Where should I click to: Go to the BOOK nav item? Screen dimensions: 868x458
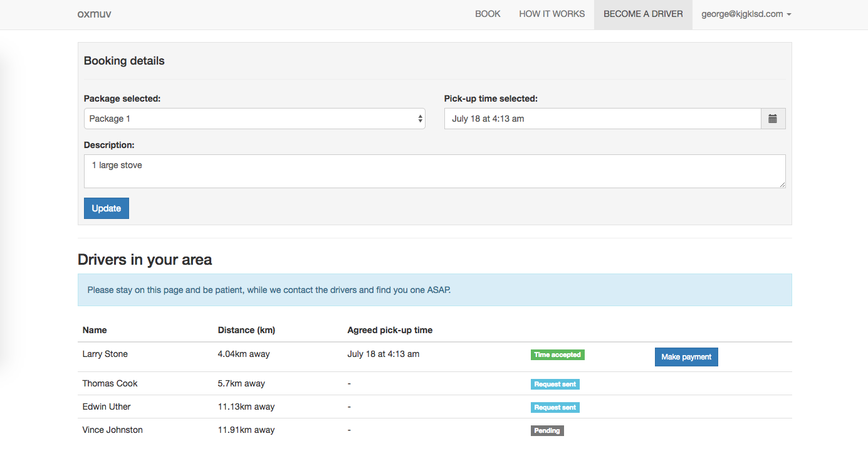pos(488,14)
